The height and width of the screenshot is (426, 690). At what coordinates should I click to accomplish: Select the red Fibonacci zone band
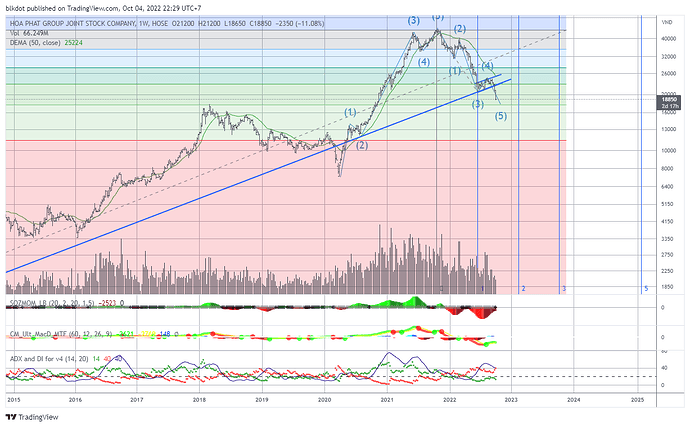286,217
